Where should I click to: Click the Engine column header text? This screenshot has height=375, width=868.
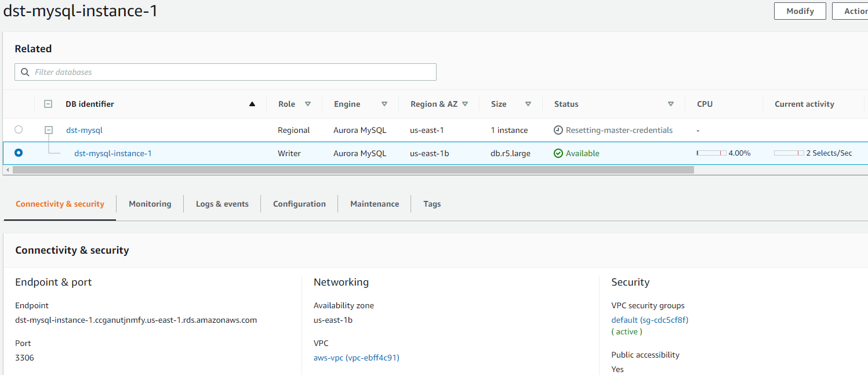pyautogui.click(x=347, y=104)
